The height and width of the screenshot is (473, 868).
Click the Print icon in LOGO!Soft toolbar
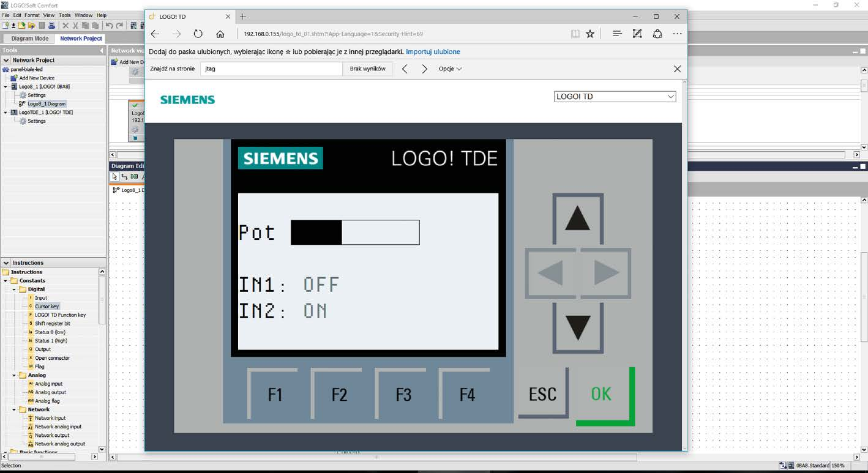(51, 25)
